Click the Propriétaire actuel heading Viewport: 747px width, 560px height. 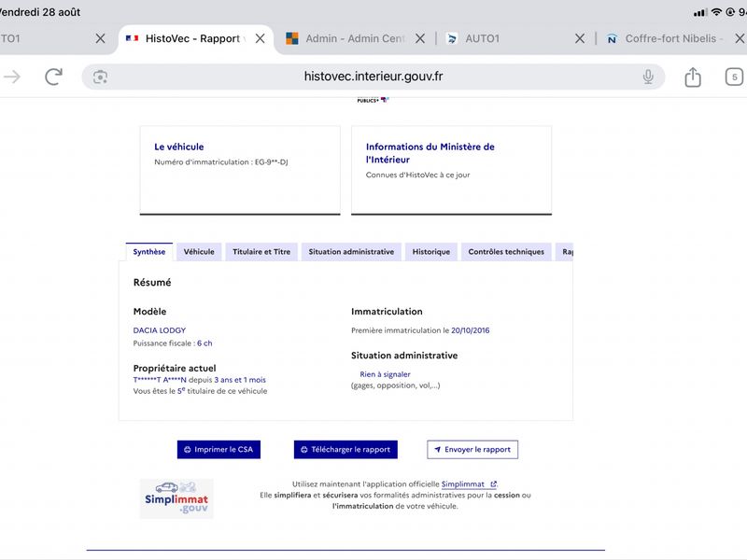[x=175, y=368]
